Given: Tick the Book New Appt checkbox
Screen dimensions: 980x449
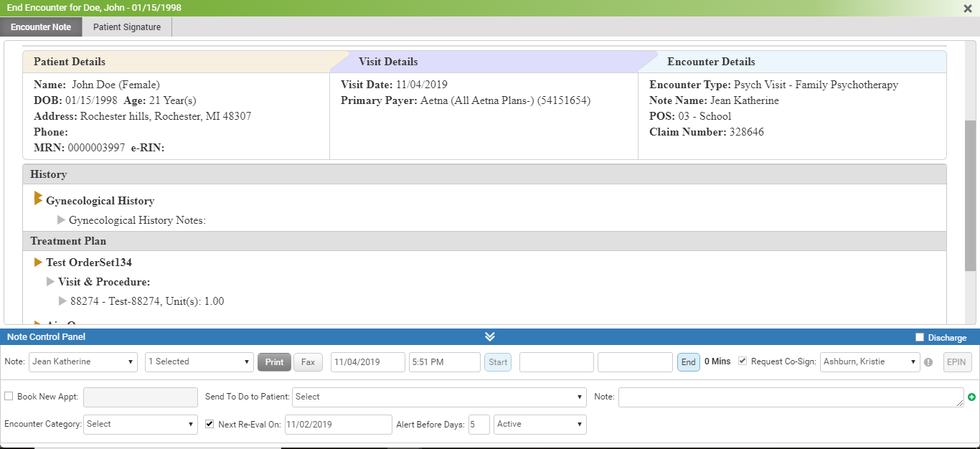Looking at the screenshot, I should [9, 397].
